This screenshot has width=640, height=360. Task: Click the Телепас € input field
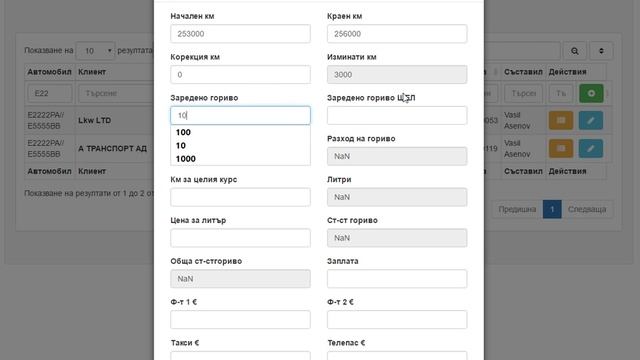coord(397,356)
